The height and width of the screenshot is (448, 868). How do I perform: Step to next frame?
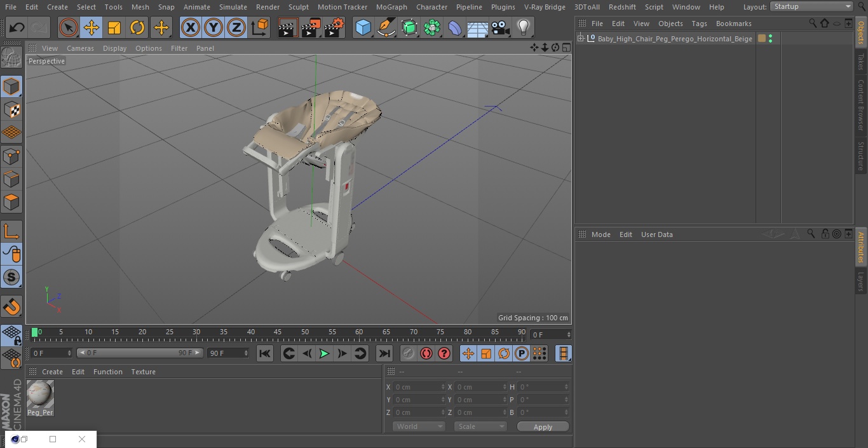point(342,353)
